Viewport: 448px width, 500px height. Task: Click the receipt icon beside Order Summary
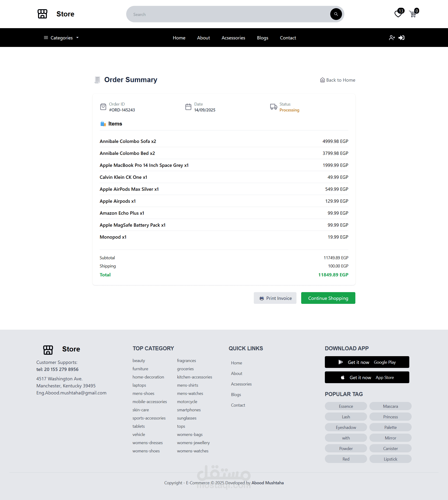click(x=97, y=80)
